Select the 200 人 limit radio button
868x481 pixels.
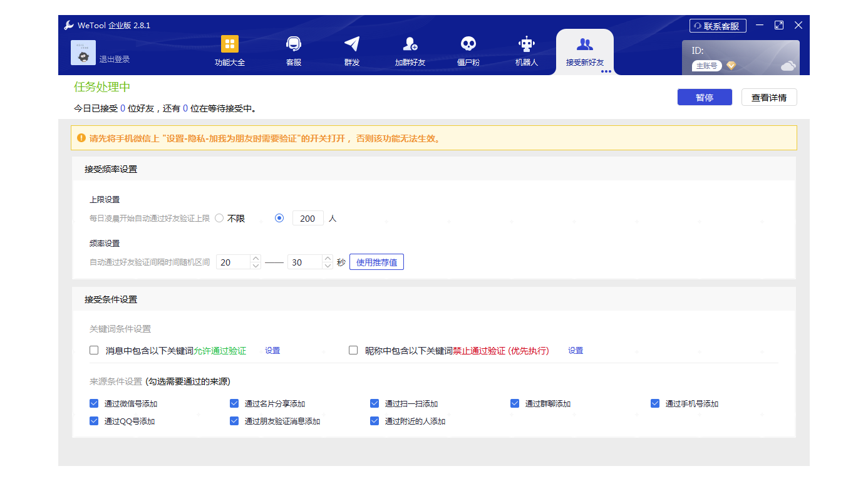279,218
